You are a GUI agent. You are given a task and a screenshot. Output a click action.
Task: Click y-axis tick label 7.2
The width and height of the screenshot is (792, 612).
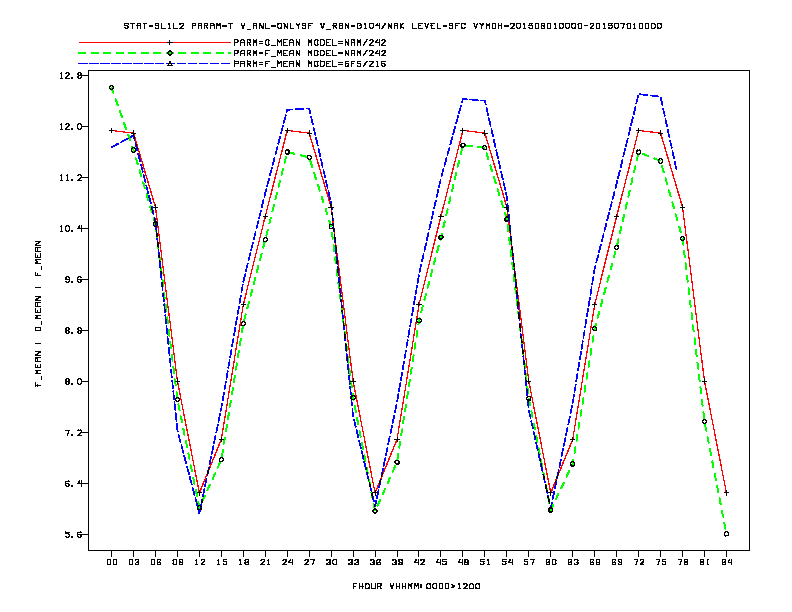pyautogui.click(x=72, y=432)
